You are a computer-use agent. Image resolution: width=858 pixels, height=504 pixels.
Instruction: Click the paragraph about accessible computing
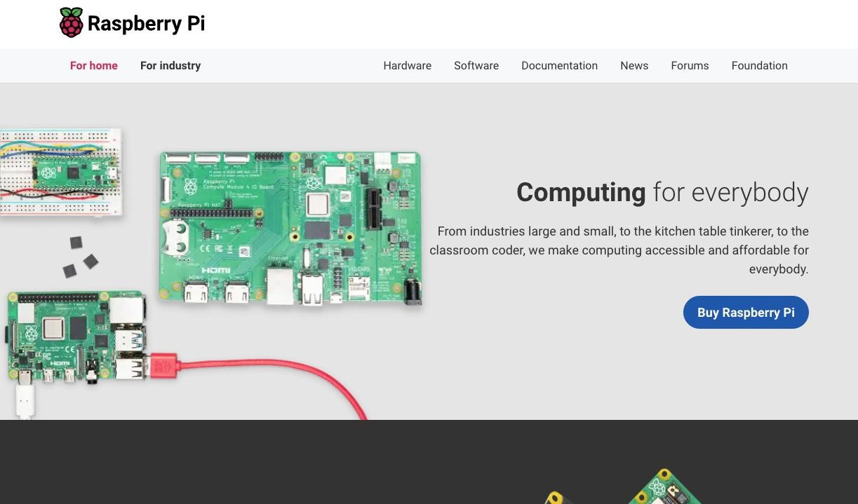pos(619,250)
